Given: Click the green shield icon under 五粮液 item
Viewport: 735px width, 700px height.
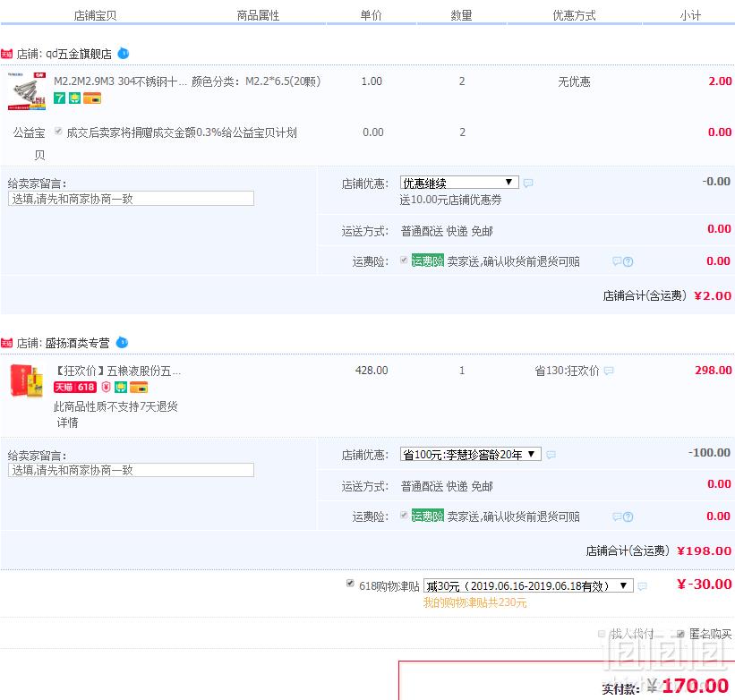Looking at the screenshot, I should click(x=121, y=387).
